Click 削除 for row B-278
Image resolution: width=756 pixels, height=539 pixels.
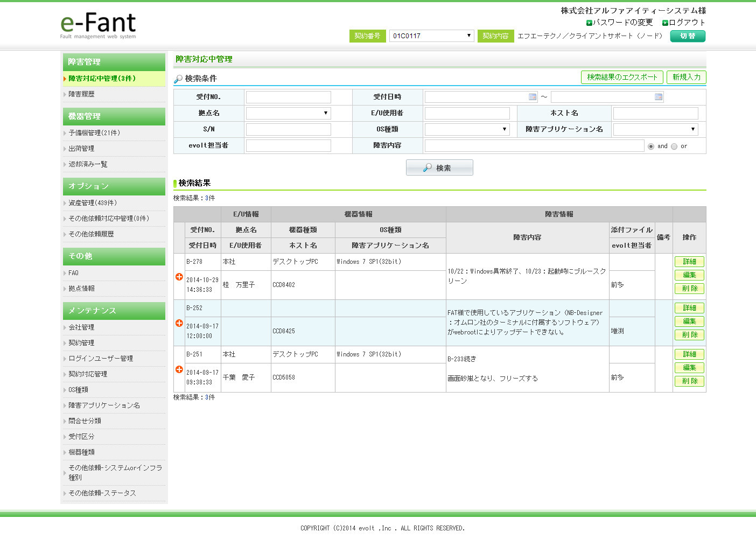tap(689, 289)
